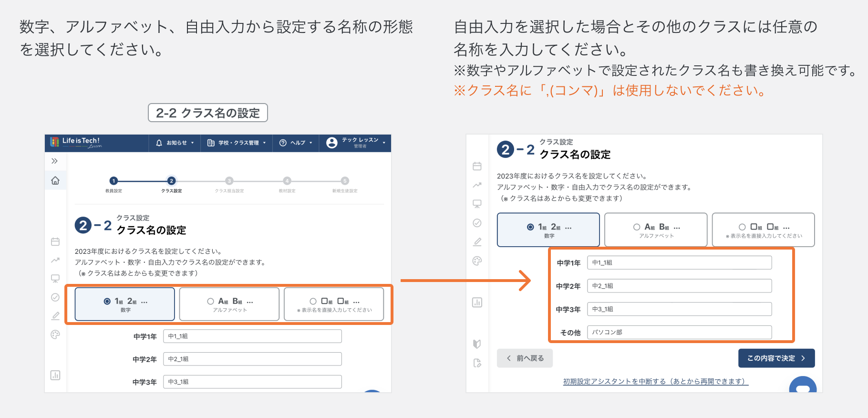Screen dimensions: 868x418
Task: Click the Life is Tech! logo
Action: [x=76, y=142]
